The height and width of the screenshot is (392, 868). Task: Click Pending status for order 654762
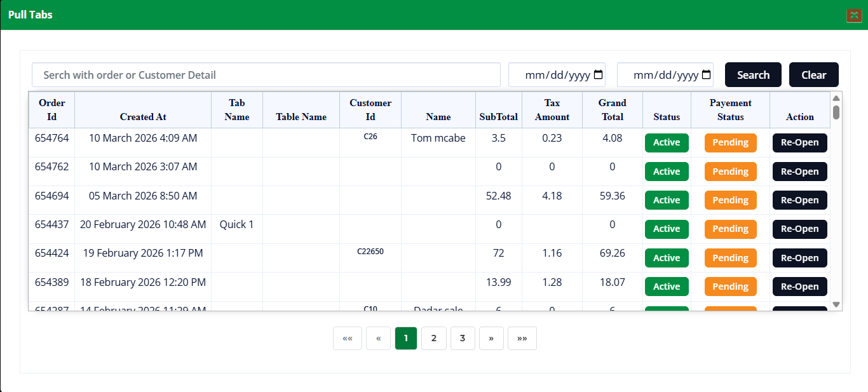730,172
